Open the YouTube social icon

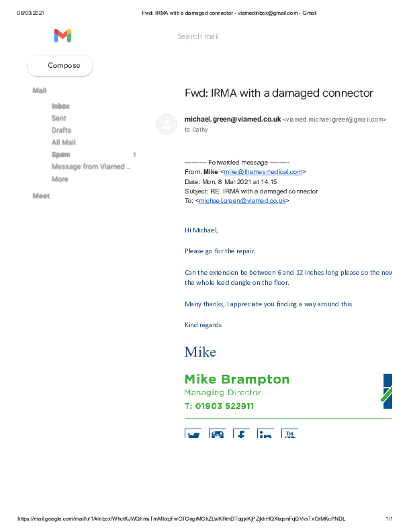click(x=289, y=434)
